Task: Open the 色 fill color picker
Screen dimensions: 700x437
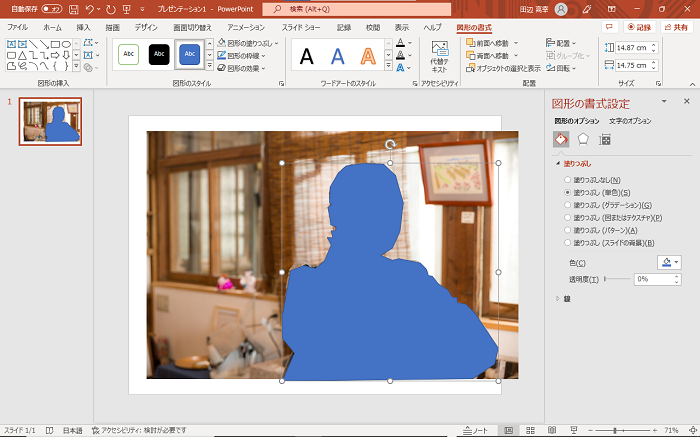Action: tap(669, 262)
